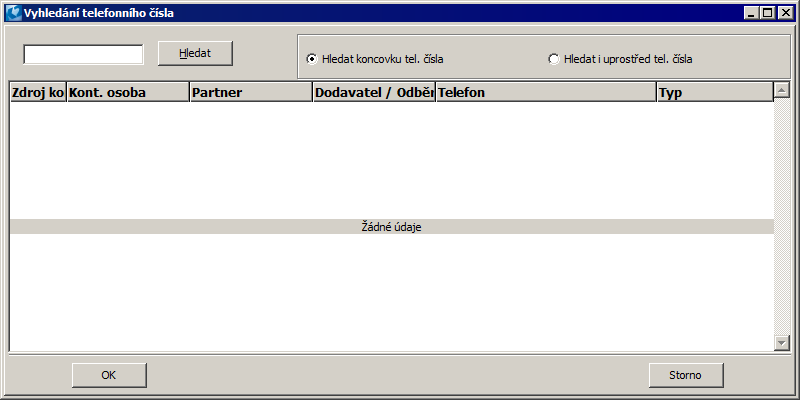Click the 'Žádné údaje' message row
This screenshot has height=400, width=800.
pyautogui.click(x=392, y=227)
